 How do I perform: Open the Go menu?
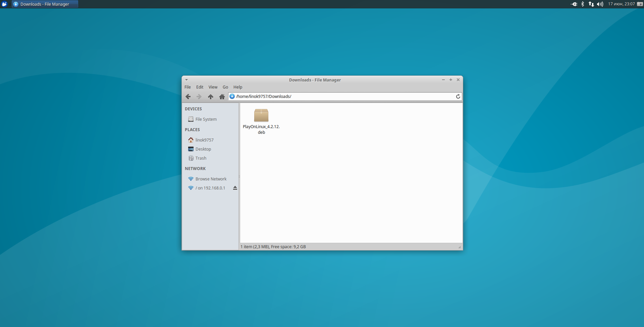click(225, 87)
